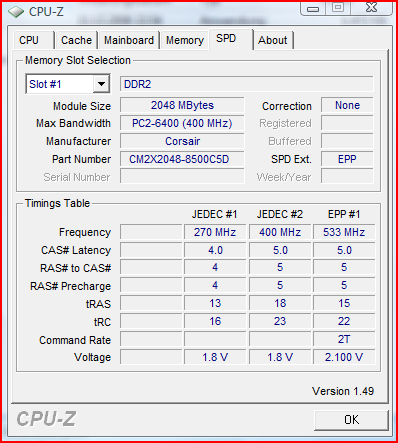Click the OK button

point(351,420)
